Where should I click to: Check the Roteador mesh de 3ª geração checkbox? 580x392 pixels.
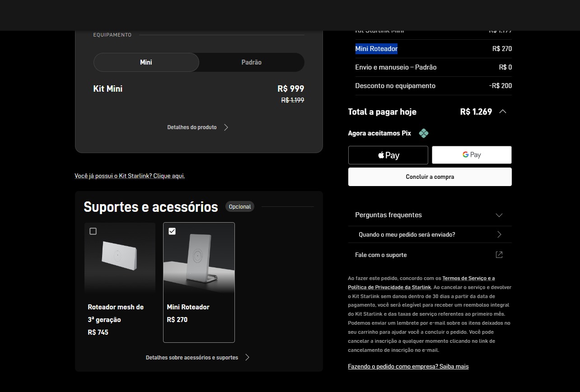(93, 231)
